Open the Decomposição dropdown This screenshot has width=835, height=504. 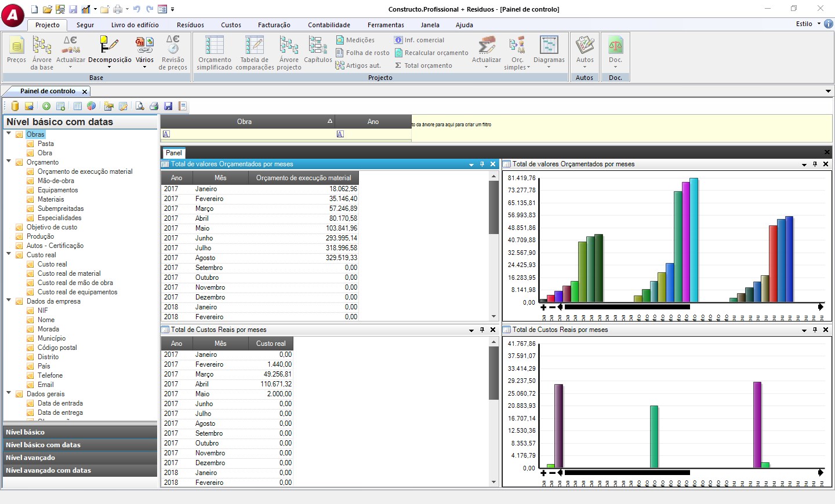click(x=110, y=68)
